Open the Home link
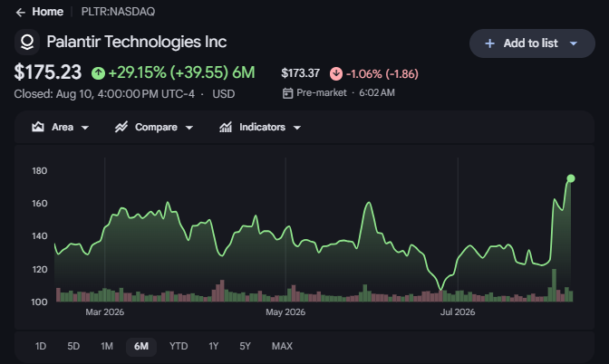This screenshot has height=364, width=609. click(47, 12)
